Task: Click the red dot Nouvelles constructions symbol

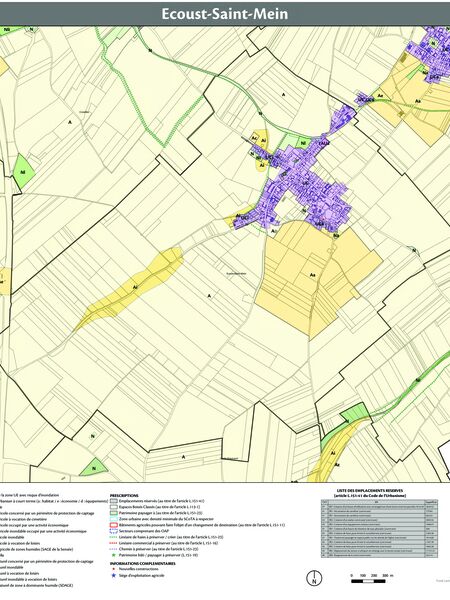Action: tap(113, 569)
